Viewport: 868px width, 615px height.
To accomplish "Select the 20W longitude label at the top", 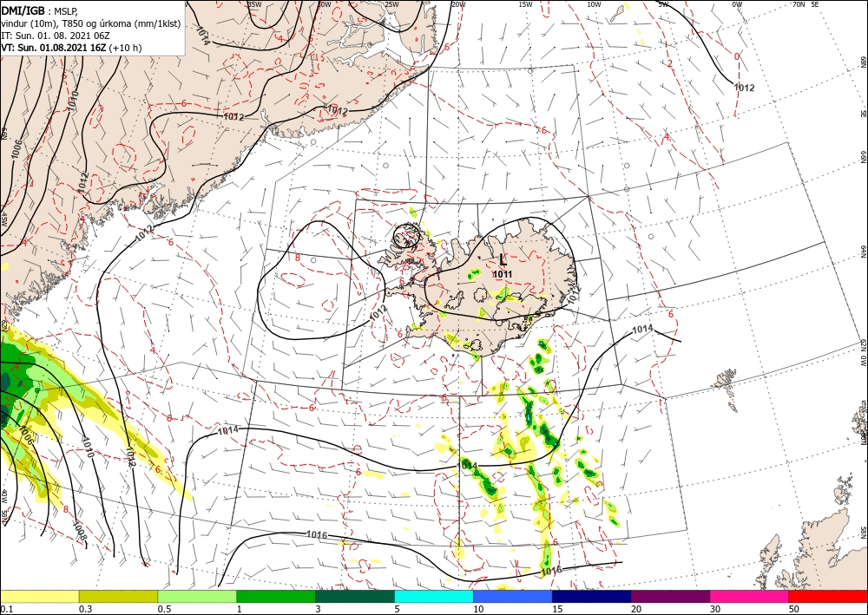I will point(457,4).
